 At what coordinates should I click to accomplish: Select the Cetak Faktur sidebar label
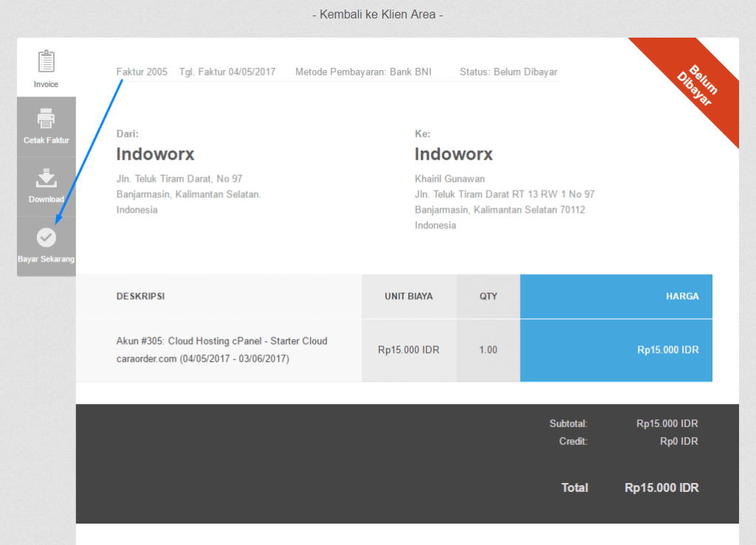[x=47, y=140]
